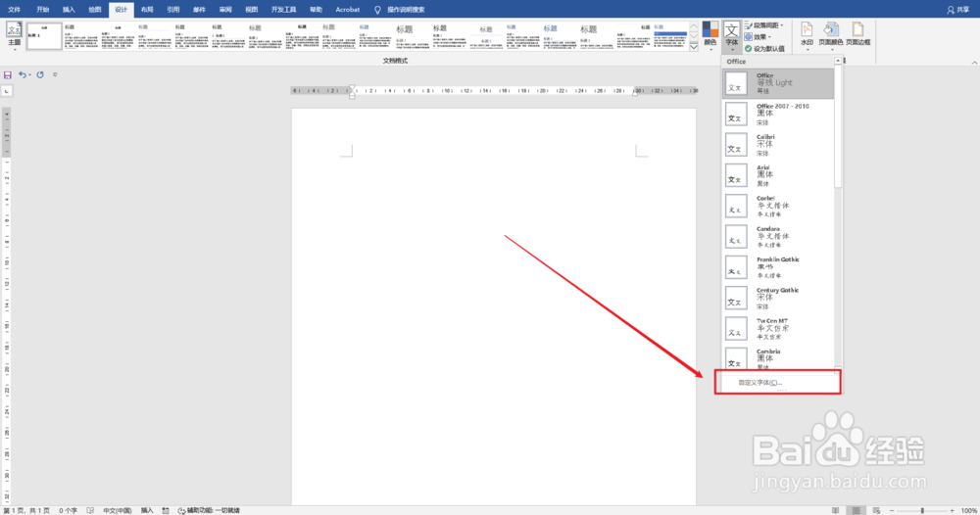Toggle the 插入 insert mode indicator
This screenshot has height=515, width=980.
147,510
